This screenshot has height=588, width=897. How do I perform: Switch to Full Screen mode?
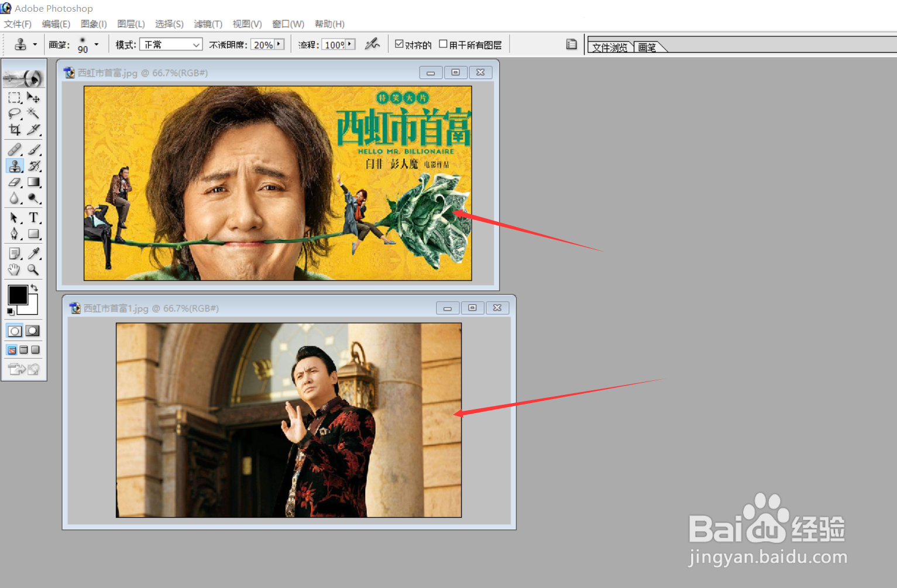click(x=36, y=350)
